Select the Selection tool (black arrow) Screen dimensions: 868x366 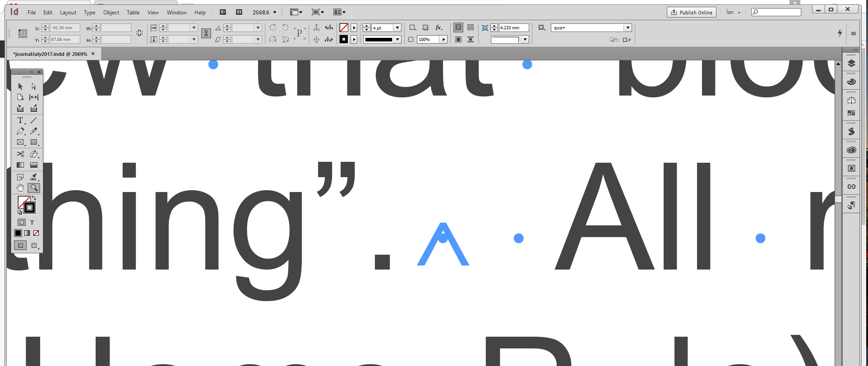[x=20, y=86]
